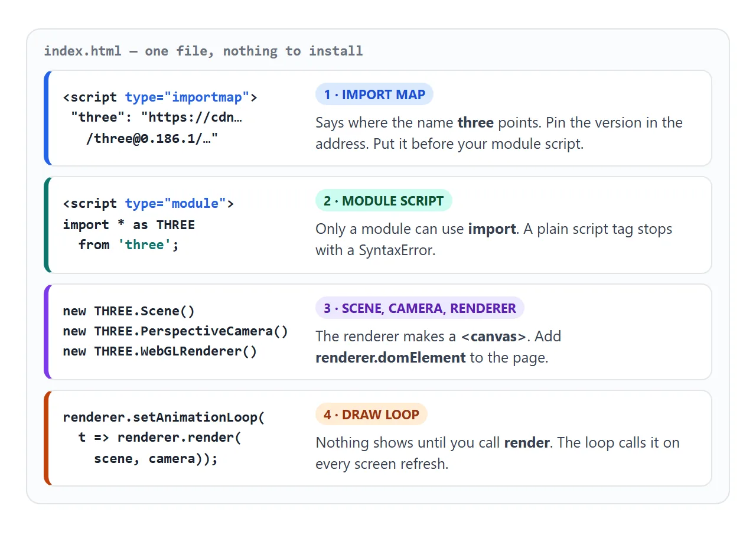
Task: Click the code line 'new THREE.WebGLRenderer()'
Action: click(x=160, y=351)
